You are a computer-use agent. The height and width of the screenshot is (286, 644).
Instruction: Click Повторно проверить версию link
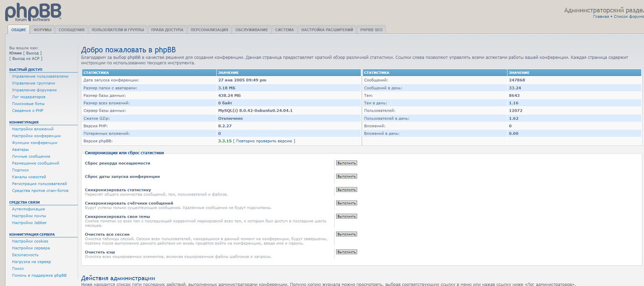[264, 141]
